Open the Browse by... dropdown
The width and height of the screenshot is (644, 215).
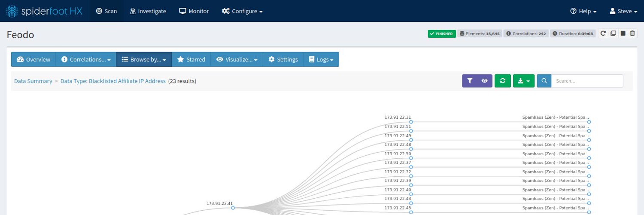(143, 60)
